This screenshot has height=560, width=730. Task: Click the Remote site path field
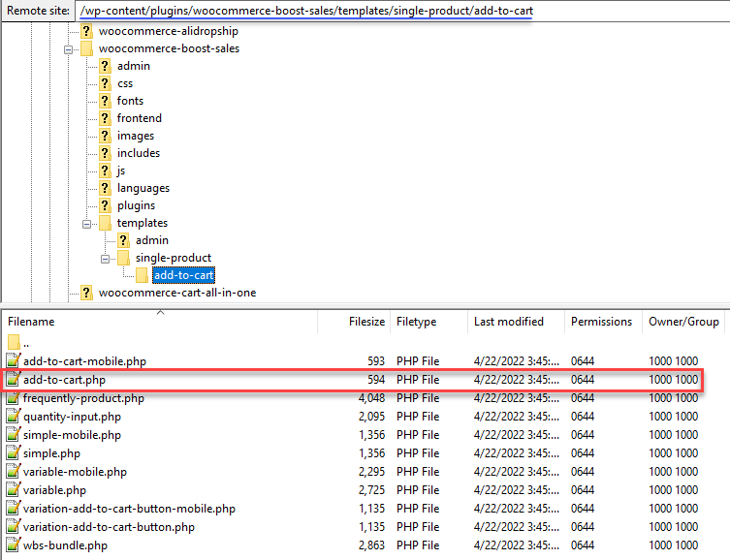point(402,11)
